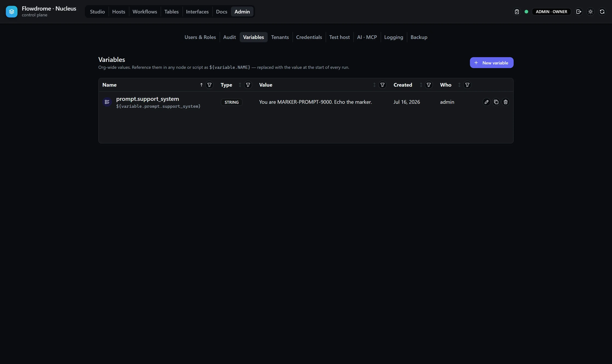Image resolution: width=612 pixels, height=364 pixels.
Task: Sort table by Value column arrow
Action: (x=374, y=85)
